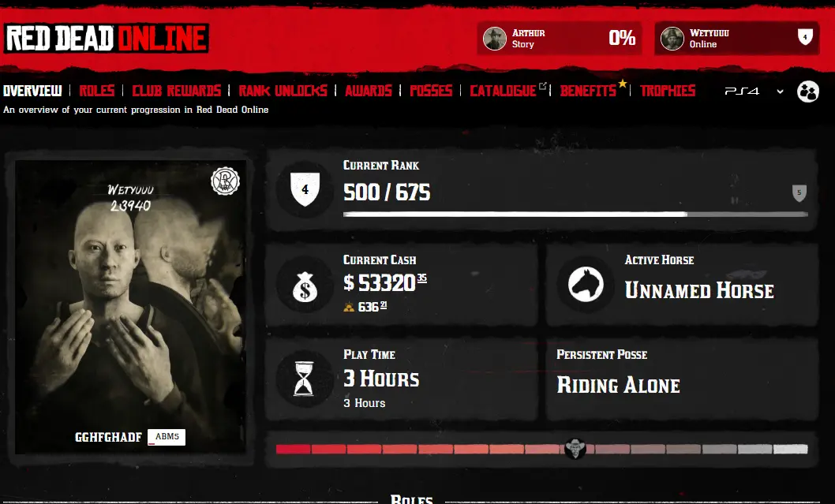Select the Arthur Story character profile
The width and height of the screenshot is (835, 504).
[559, 39]
